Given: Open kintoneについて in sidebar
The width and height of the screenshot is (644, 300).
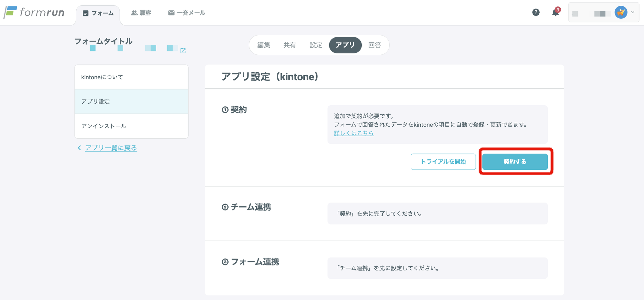Looking at the screenshot, I should [131, 77].
